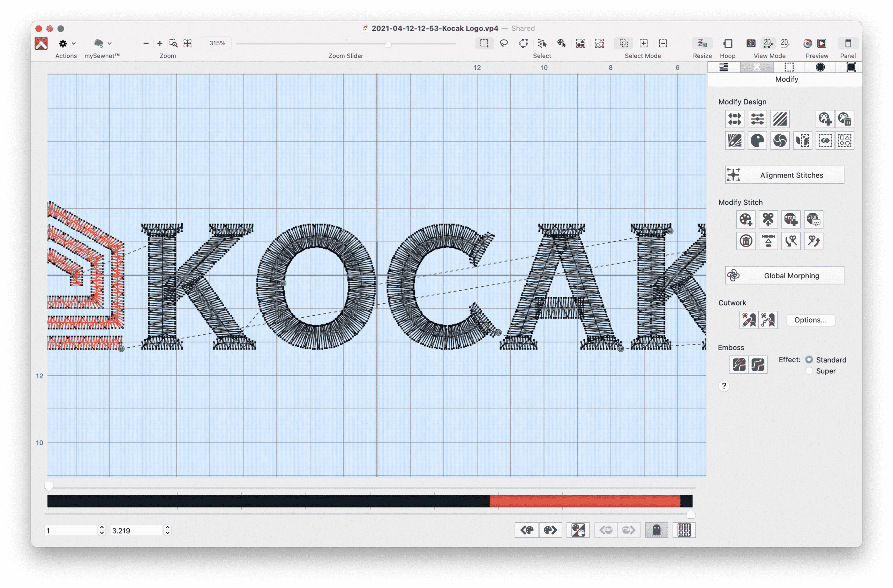Click the Add Trim Commands icon
This screenshot has width=893, height=588.
point(825,119)
